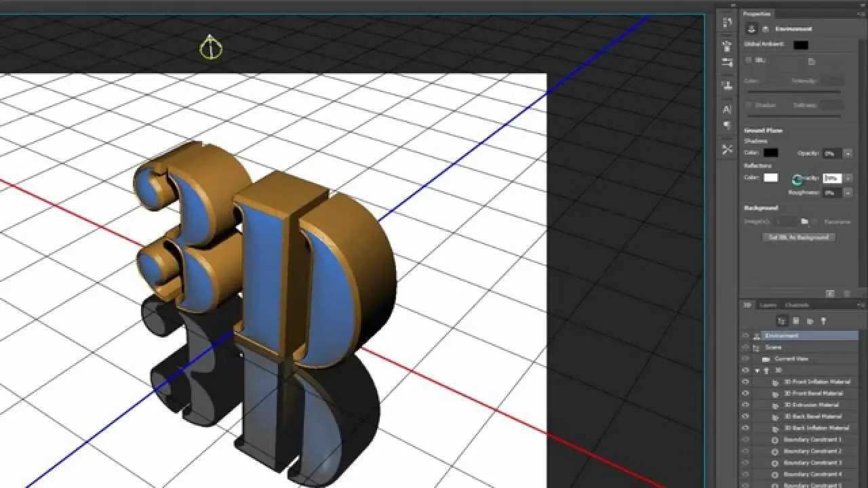Click the render icon at the Properties panel bottom
The image size is (868, 488).
pyautogui.click(x=830, y=293)
